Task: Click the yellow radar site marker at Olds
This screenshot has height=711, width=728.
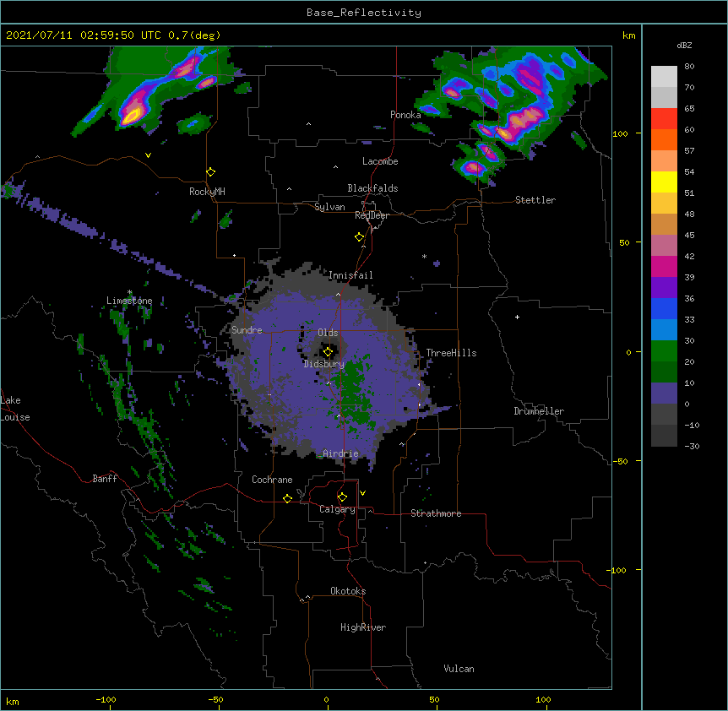Action: [x=328, y=352]
